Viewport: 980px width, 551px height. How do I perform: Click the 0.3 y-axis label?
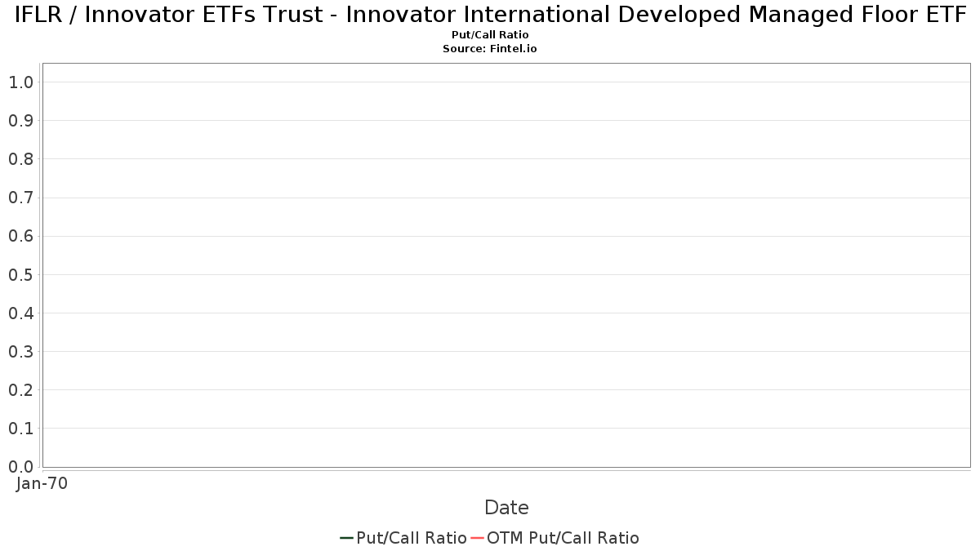(20, 352)
